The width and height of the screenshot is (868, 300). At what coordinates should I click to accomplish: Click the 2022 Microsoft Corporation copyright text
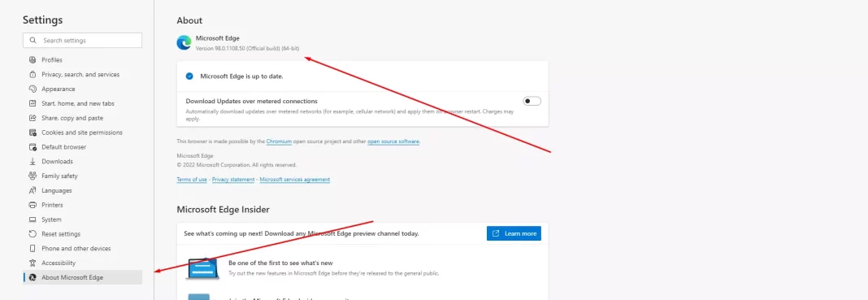pos(237,165)
